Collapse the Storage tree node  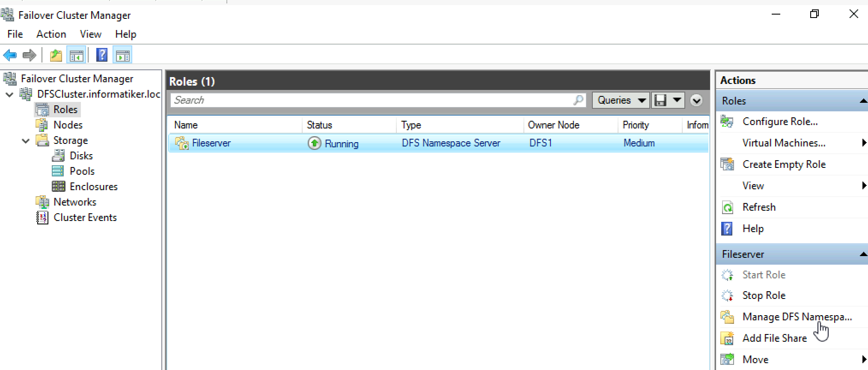click(x=26, y=140)
